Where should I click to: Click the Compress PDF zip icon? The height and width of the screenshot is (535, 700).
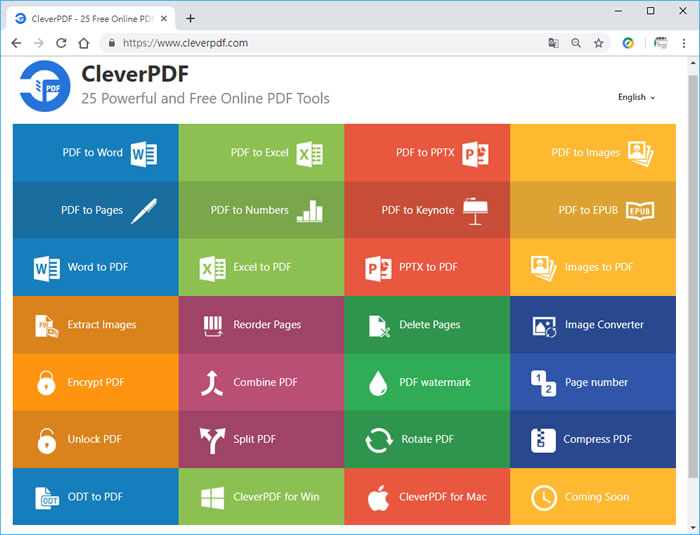(544, 440)
